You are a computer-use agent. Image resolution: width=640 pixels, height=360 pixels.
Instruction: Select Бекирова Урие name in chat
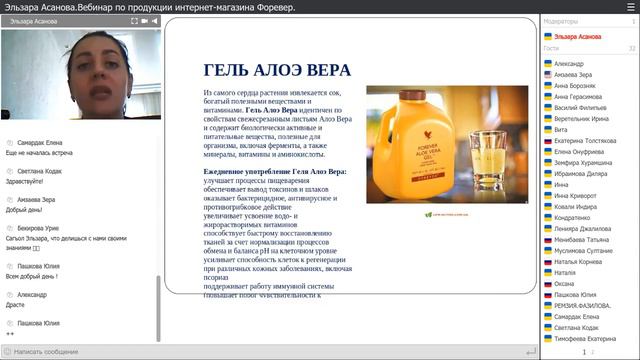[38, 228]
